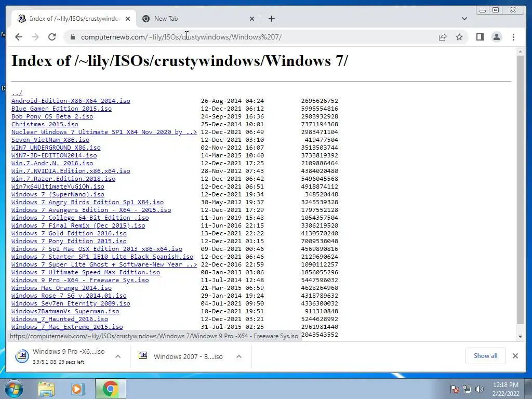Viewport: 532px width, 399px height.
Task: Open Windows 7 Final Remix (Dec 2015).iso
Action: click(78, 225)
